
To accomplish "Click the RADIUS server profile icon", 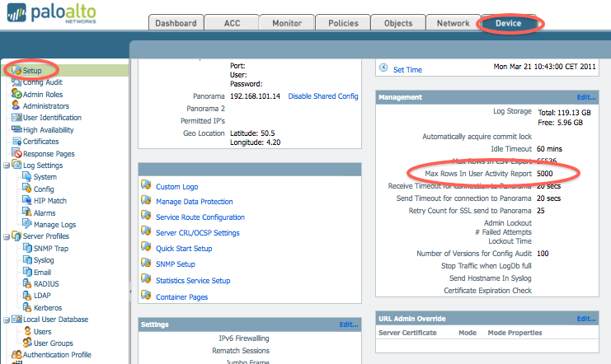I will (x=27, y=283).
